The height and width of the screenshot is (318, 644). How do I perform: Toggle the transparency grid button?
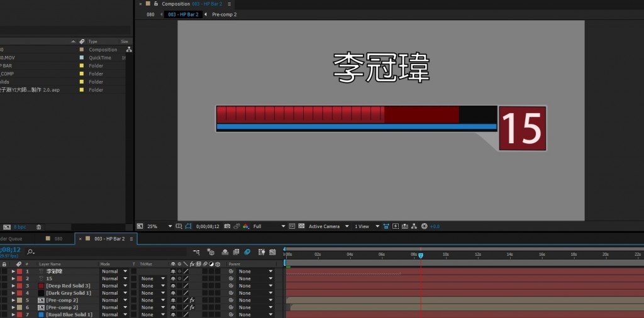(x=302, y=226)
